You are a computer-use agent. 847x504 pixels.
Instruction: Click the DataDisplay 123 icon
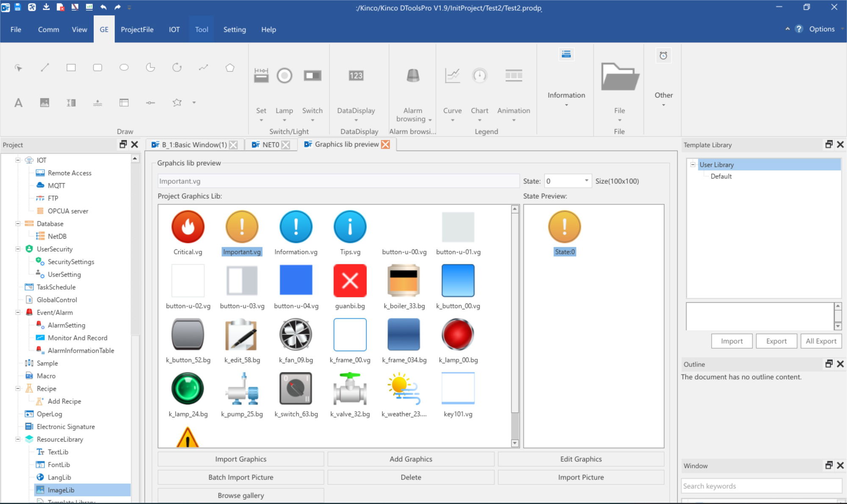point(356,76)
